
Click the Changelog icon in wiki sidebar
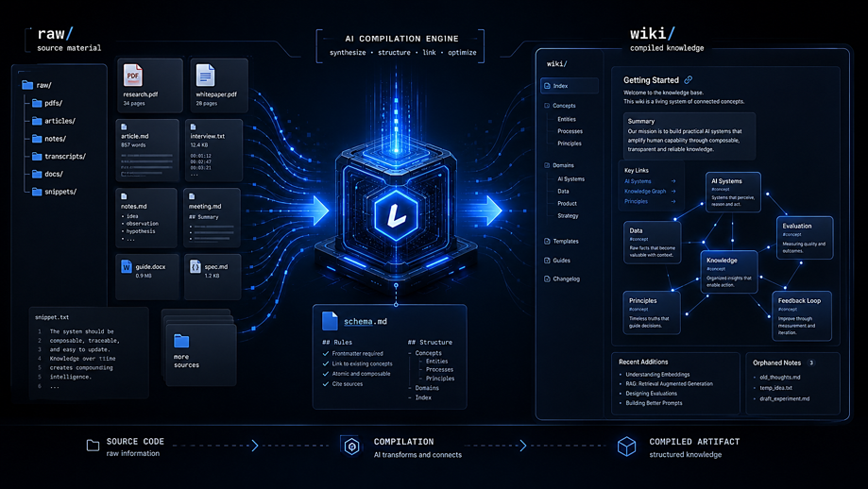click(547, 278)
